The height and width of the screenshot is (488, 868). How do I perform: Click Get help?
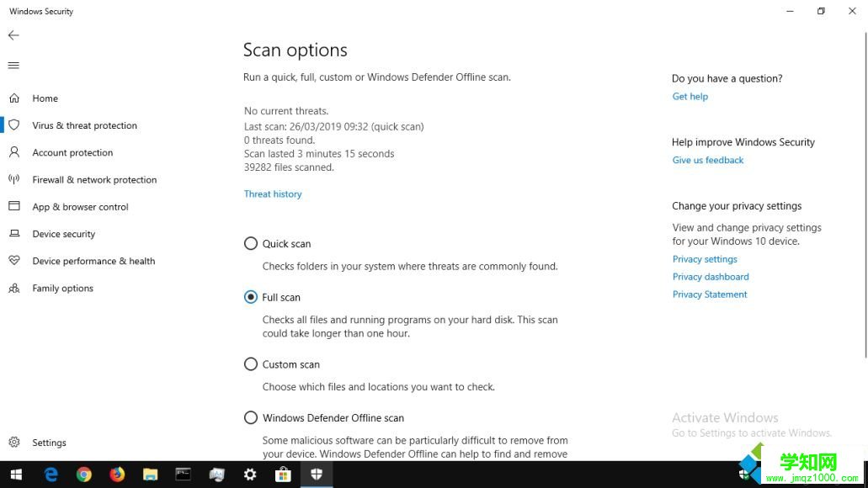pyautogui.click(x=690, y=96)
